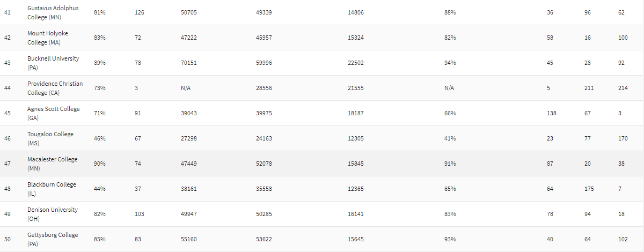Open Macalester College (MN) entry
Viewport: 644px width, 252px height.
53,164
